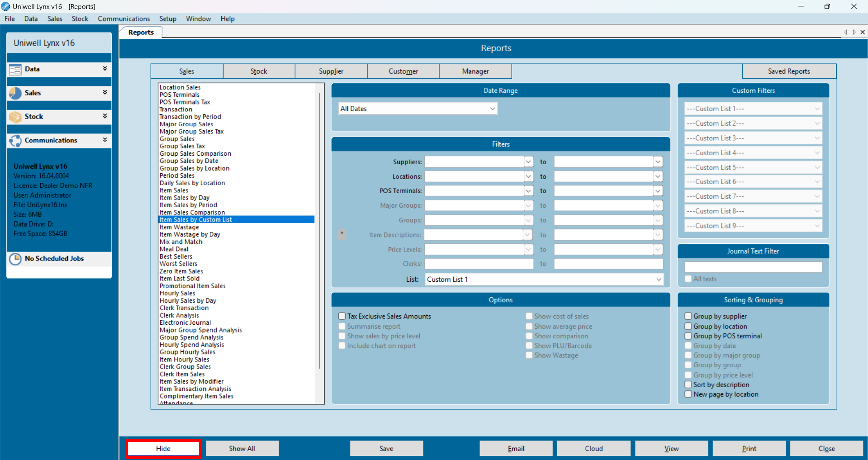This screenshot has height=460, width=868.
Task: Expand the Custom List 1 list dropdown
Action: (x=658, y=279)
